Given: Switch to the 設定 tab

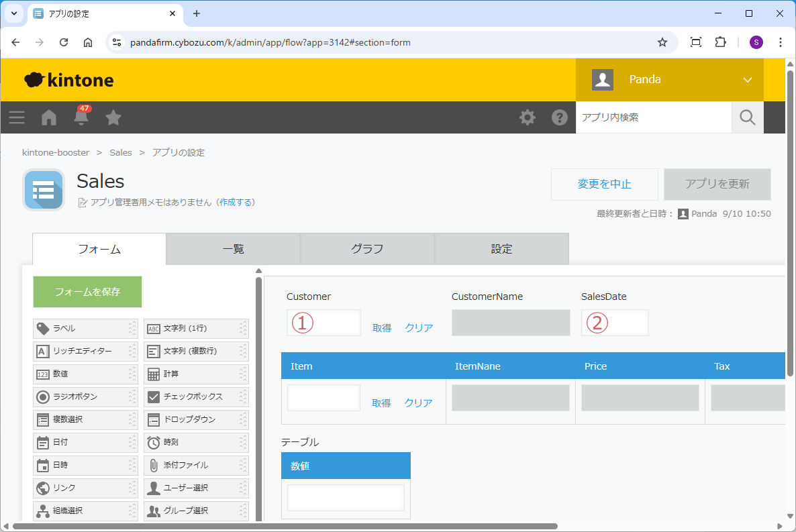Looking at the screenshot, I should [501, 249].
